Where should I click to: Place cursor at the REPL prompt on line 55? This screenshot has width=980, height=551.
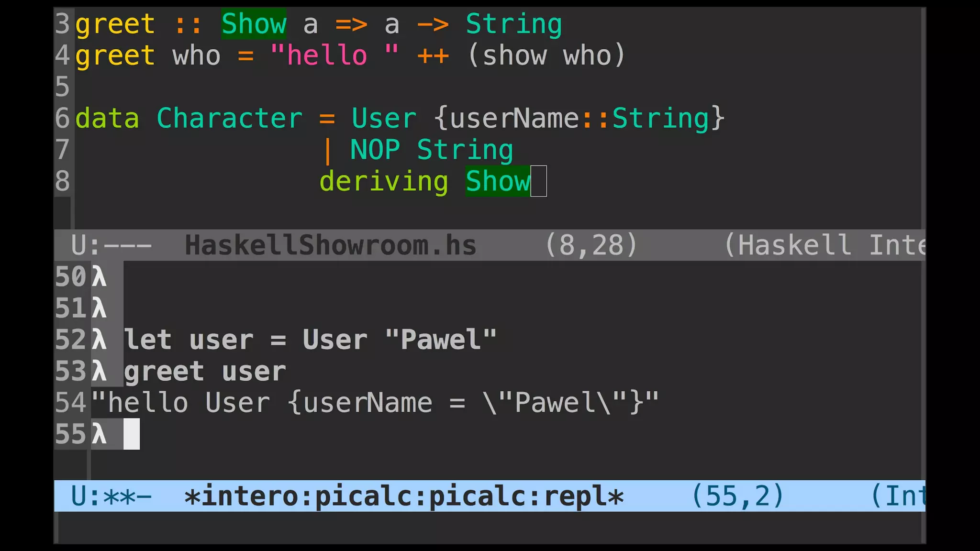[132, 434]
